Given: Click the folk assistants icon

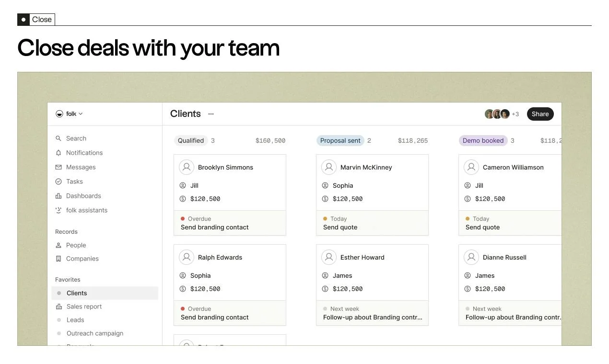Looking at the screenshot, I should pos(59,210).
